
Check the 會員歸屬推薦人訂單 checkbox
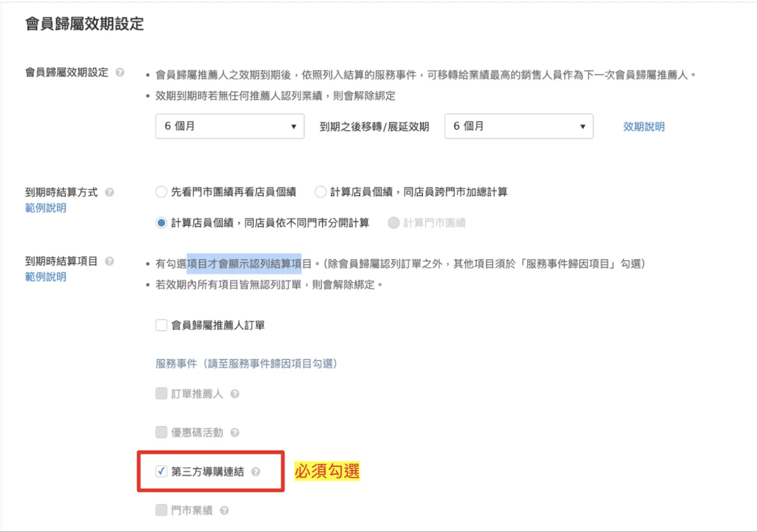161,325
